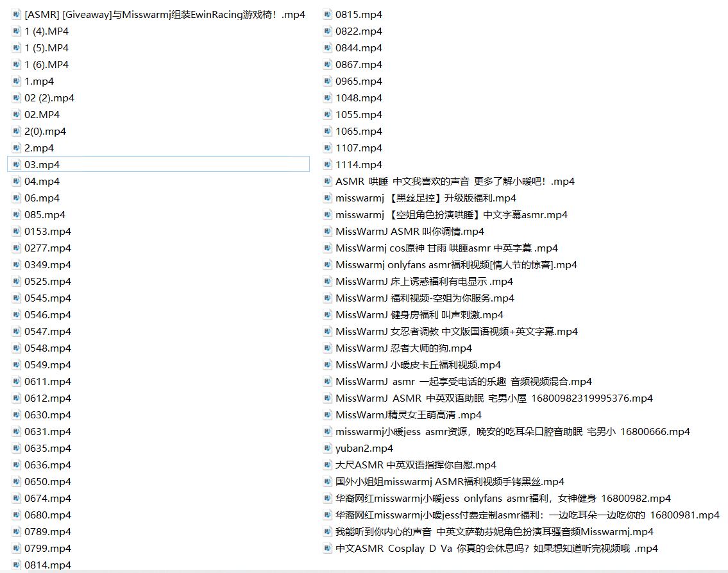Select misswarmj 【空姐角色扮演哄睡】 file
Screen dimensions: 728x573
pyautogui.click(x=452, y=214)
